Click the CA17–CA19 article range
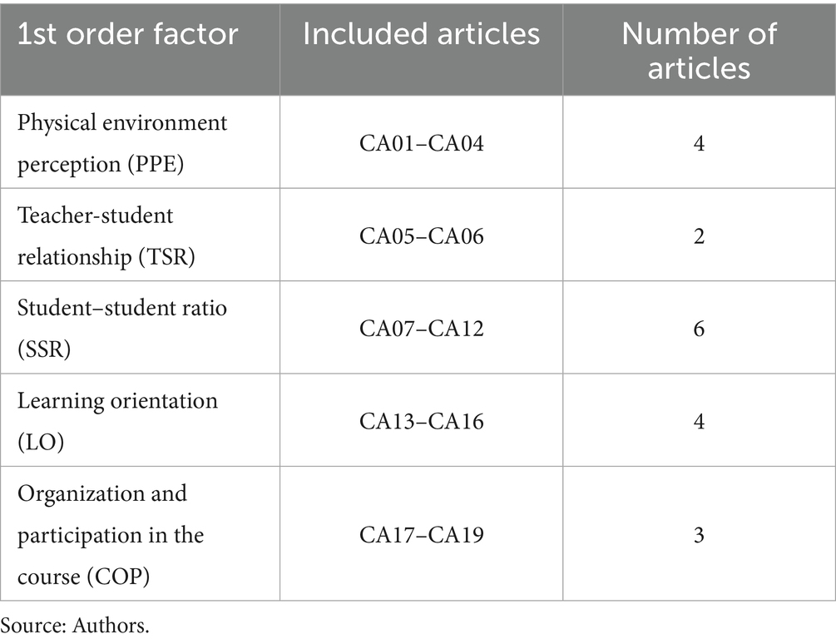The image size is (836, 644). pos(421,534)
